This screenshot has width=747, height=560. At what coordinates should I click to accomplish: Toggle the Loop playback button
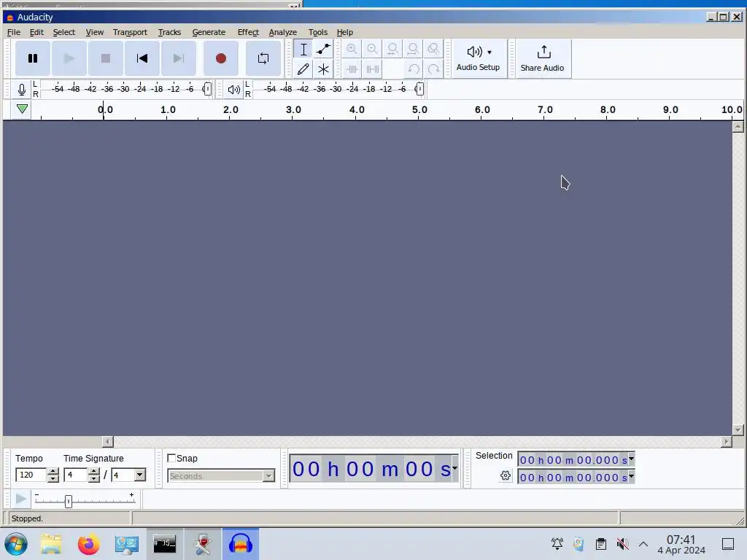(x=263, y=58)
